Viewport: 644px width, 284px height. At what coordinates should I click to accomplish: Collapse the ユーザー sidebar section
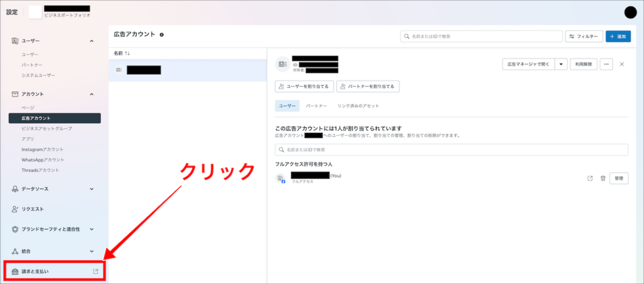[x=92, y=41]
